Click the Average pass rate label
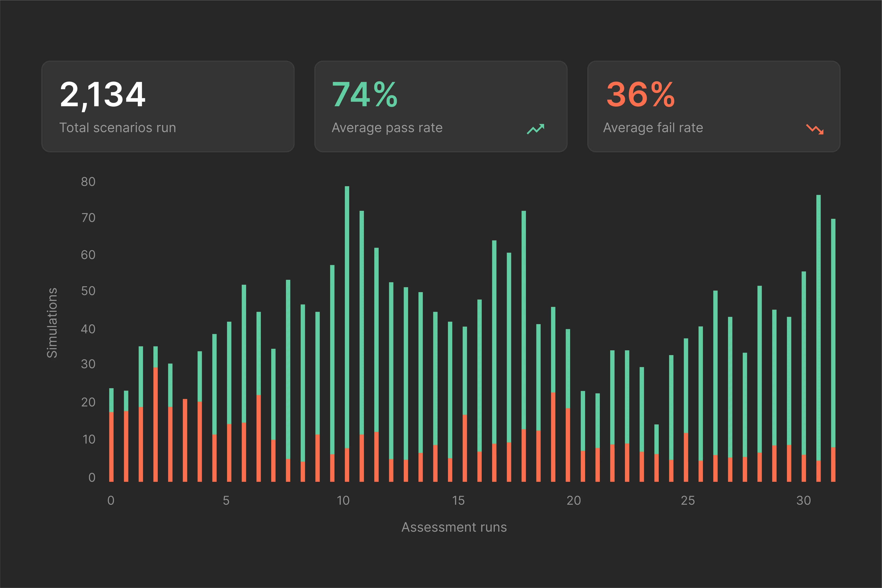882x588 pixels. [387, 128]
